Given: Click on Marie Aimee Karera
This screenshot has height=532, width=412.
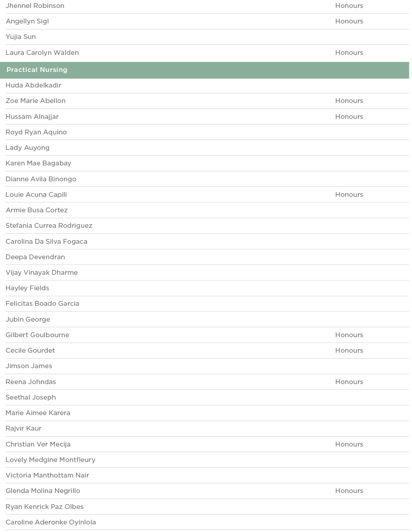Looking at the screenshot, I should 38,413.
